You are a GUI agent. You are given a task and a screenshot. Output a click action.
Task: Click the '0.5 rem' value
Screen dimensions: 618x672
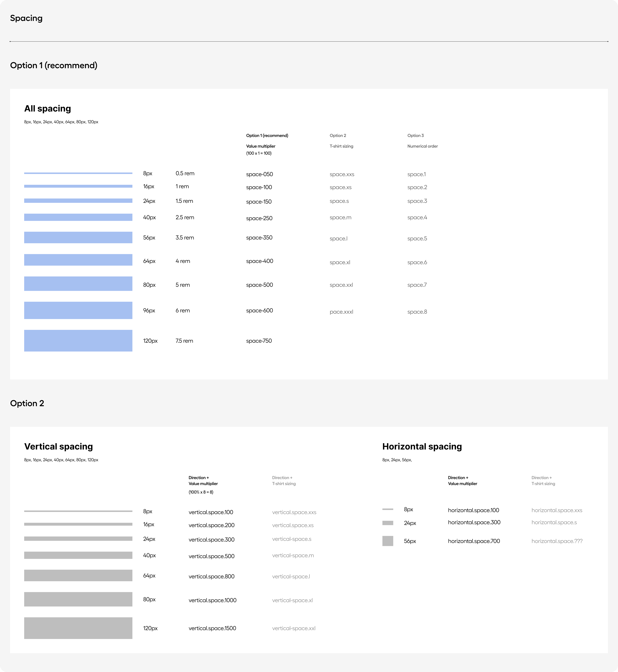(x=185, y=173)
